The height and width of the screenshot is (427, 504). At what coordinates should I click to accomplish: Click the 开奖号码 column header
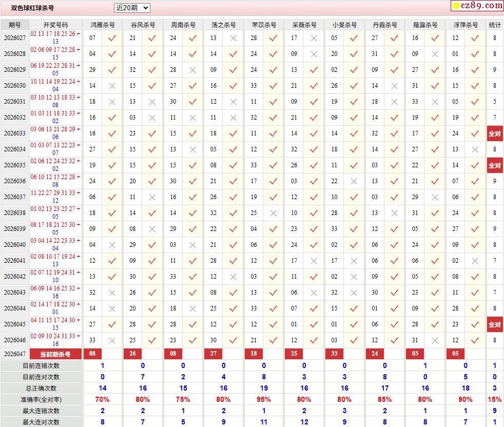(x=55, y=25)
